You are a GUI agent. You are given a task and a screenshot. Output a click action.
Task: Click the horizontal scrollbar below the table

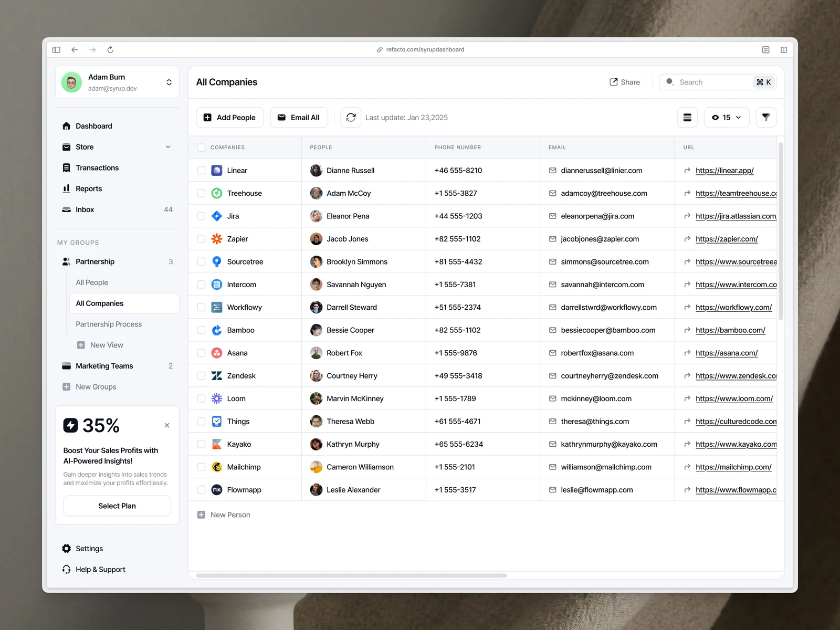351,576
